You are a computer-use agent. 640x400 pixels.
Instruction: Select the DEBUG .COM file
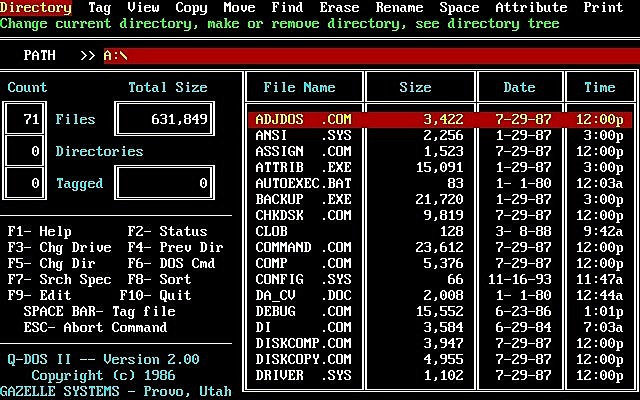(x=440, y=311)
